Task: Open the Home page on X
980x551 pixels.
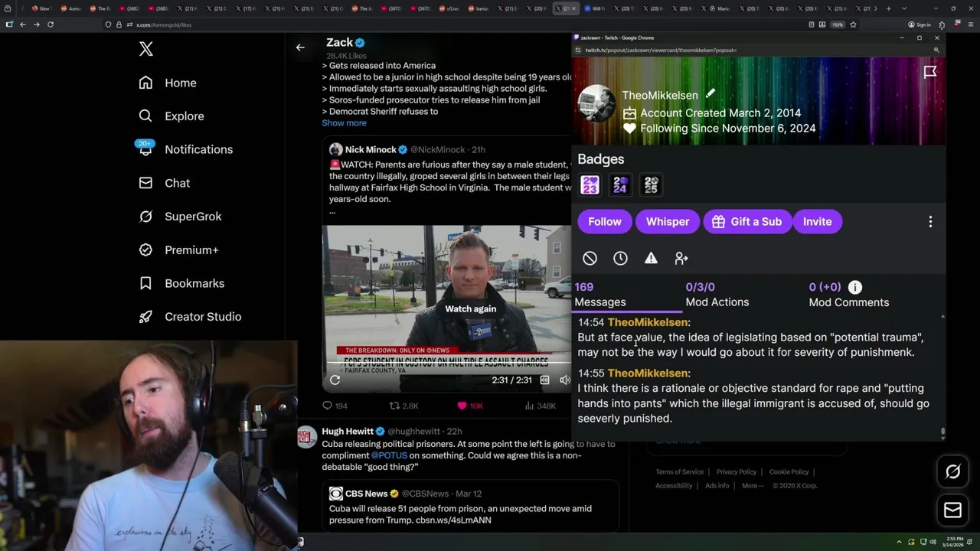Action: [x=168, y=83]
